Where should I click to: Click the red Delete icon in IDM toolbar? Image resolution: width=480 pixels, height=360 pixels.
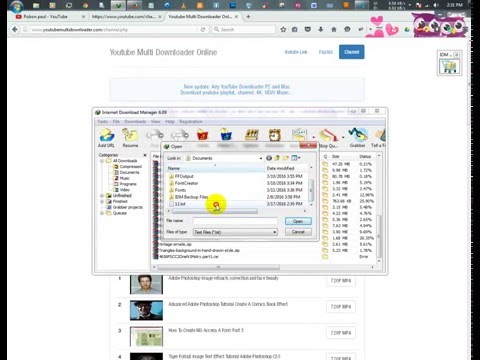point(202,135)
